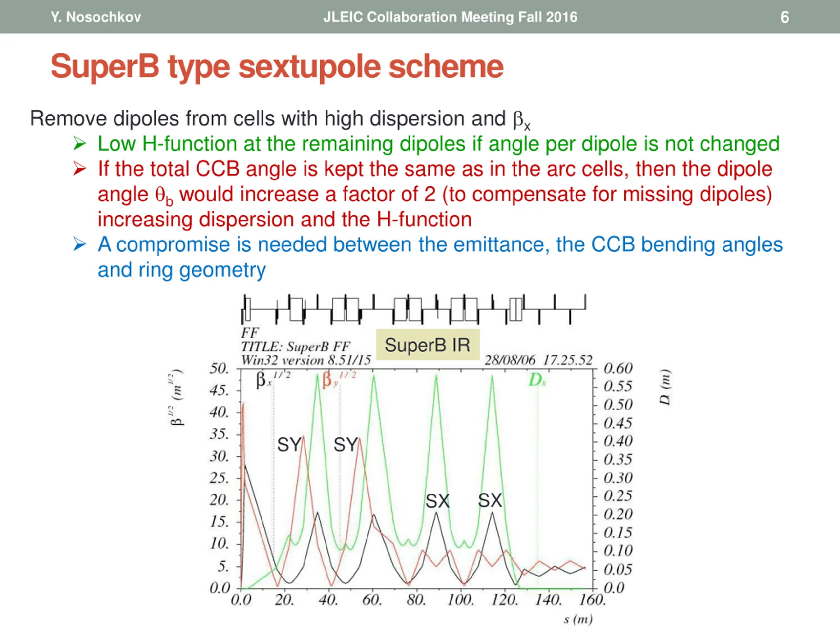Click left axis tick value "15."
Image resolution: width=840 pixels, height=630 pixels.
tap(220, 522)
